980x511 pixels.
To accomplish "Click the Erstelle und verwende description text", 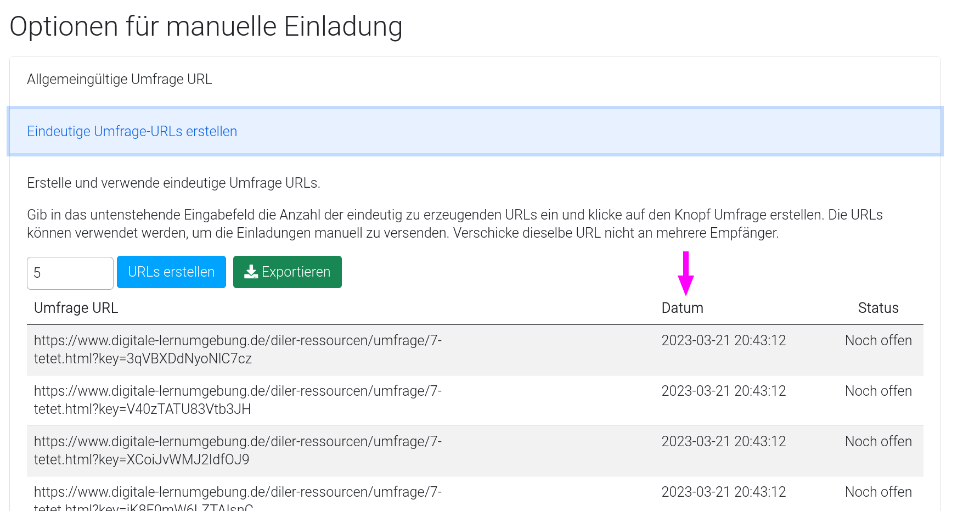I will coord(173,183).
